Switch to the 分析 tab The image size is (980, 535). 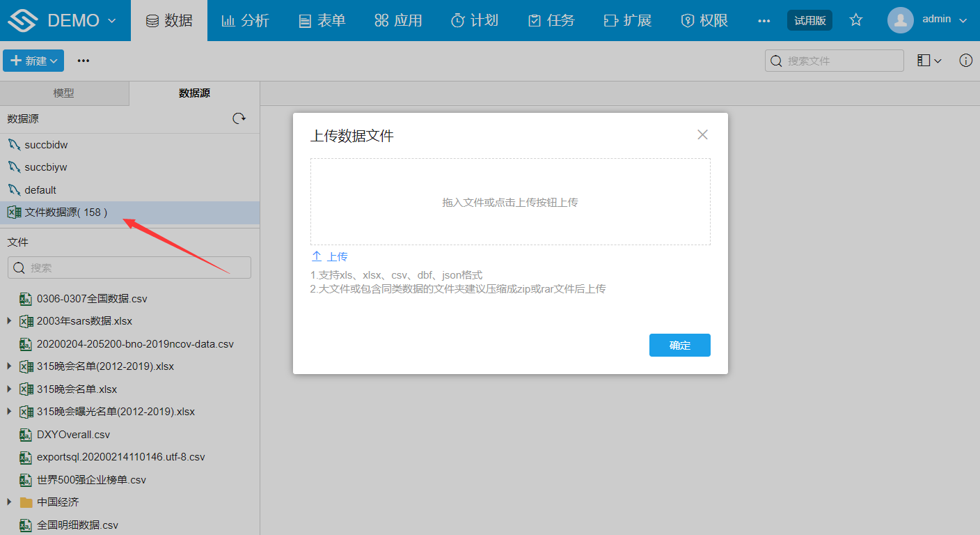pos(245,20)
